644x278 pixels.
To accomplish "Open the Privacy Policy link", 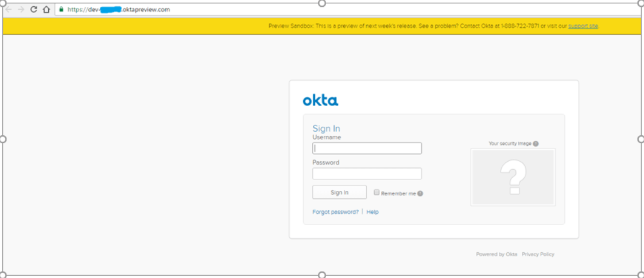I will click(538, 254).
